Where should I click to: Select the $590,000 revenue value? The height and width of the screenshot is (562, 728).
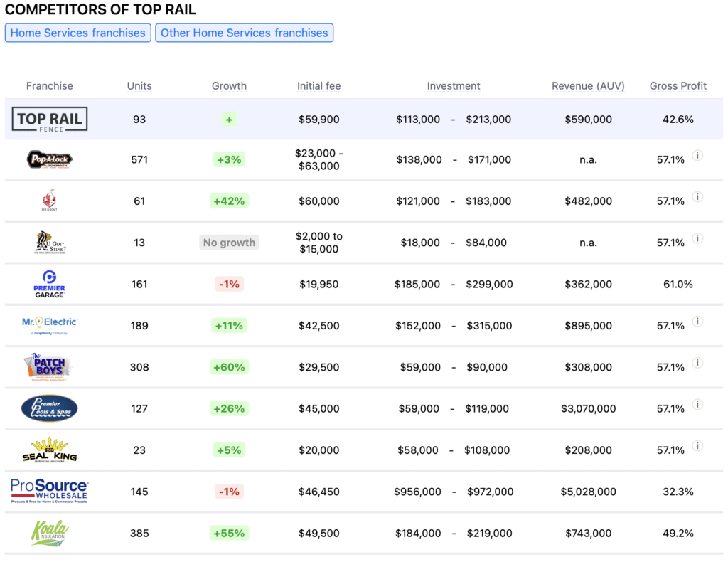[x=588, y=120]
